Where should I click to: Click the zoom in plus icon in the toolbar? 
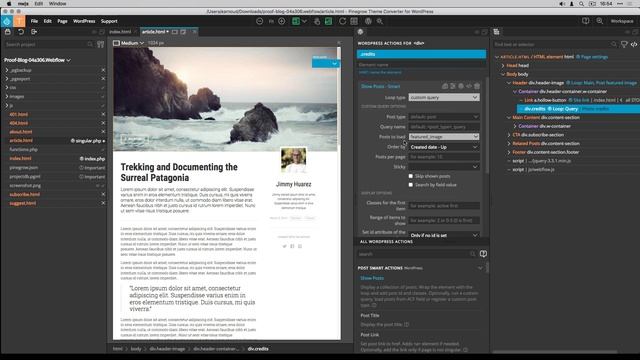[282, 21]
